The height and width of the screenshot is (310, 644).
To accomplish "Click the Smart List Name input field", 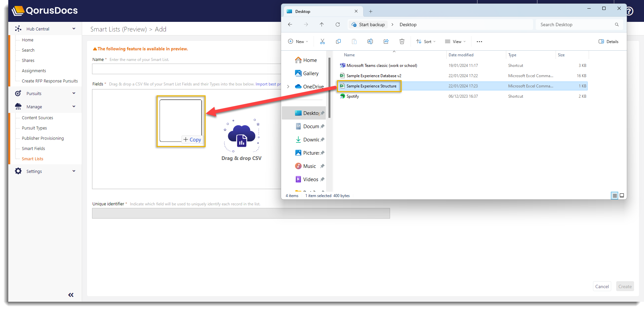I will point(186,69).
